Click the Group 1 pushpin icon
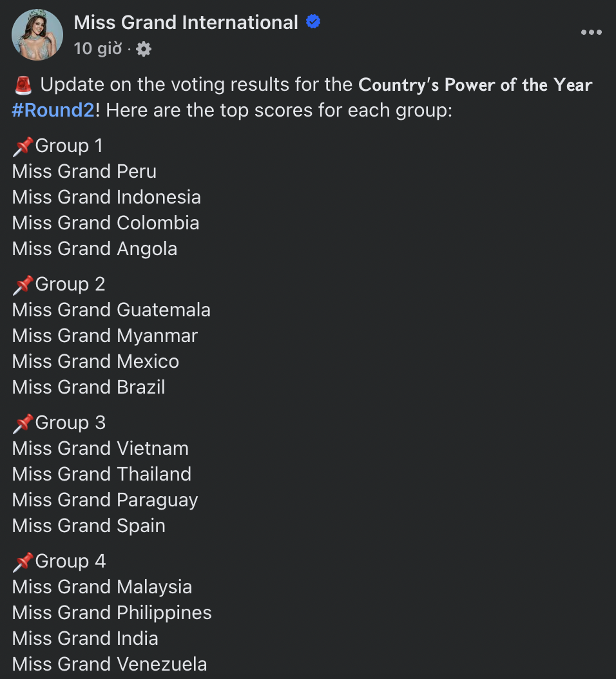The image size is (616, 679). tap(23, 146)
